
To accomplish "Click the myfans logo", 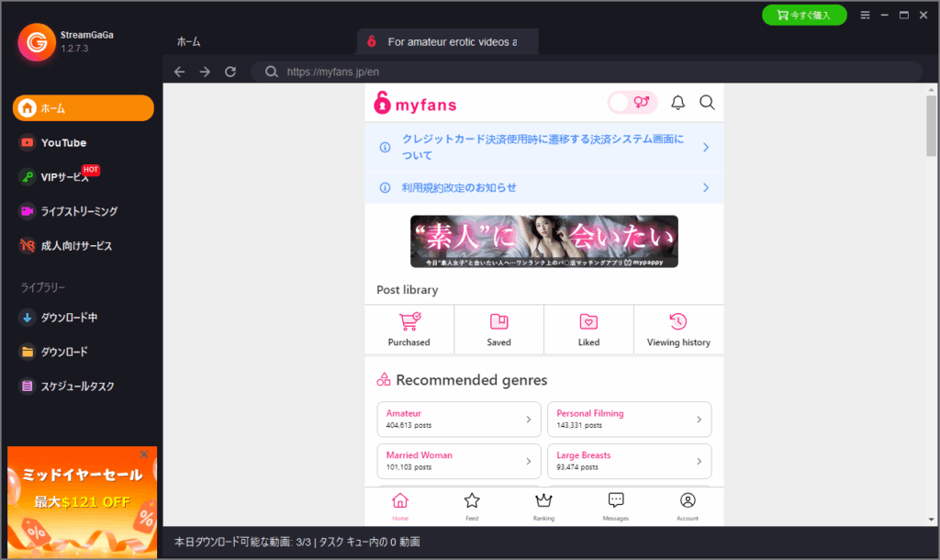I will [x=415, y=103].
